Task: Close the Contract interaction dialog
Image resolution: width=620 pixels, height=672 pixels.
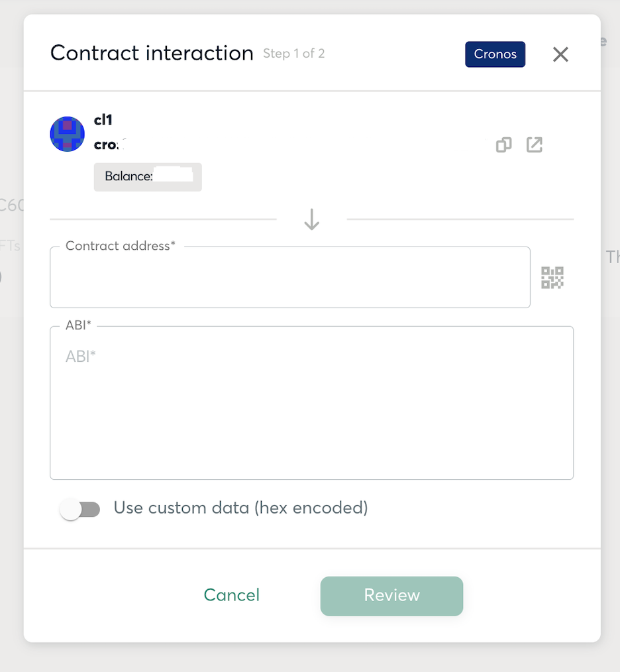Action: pos(560,54)
